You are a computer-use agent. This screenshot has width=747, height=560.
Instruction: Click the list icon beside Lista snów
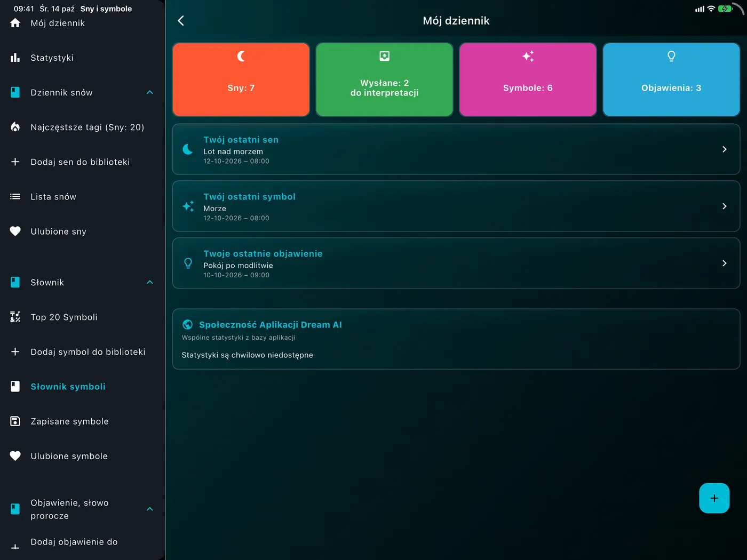(x=15, y=196)
